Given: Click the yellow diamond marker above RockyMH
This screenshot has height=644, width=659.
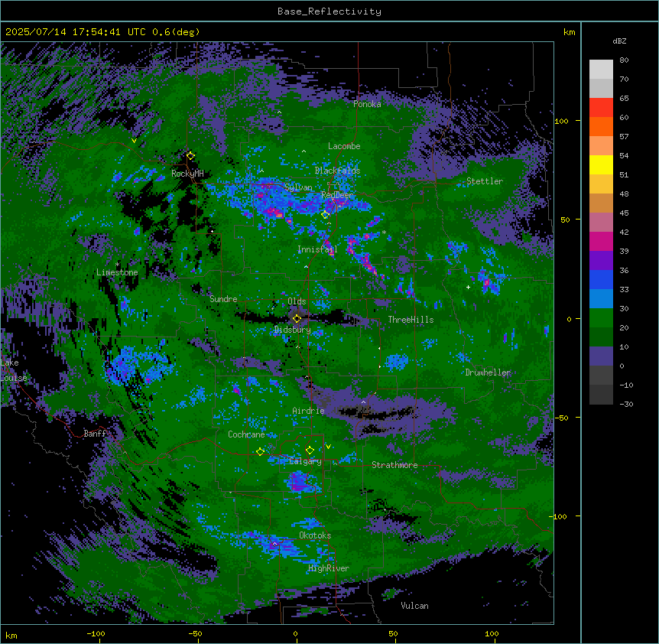Looking at the screenshot, I should pos(190,155).
